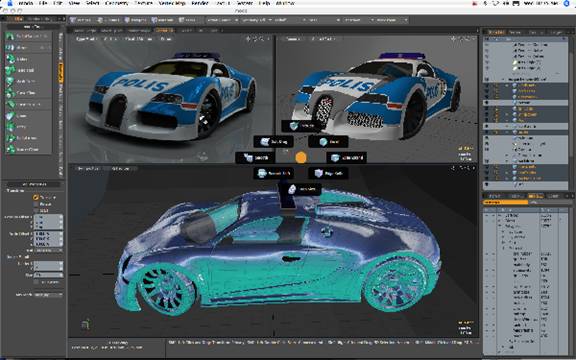The height and width of the screenshot is (360, 576).
Task: Select the Materials selection mode icon
Action: pos(154,20)
